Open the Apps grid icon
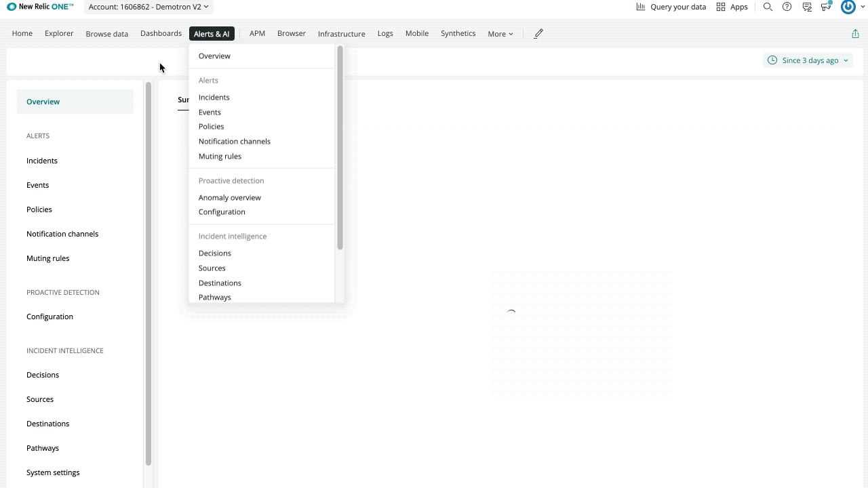868x488 pixels. (720, 7)
